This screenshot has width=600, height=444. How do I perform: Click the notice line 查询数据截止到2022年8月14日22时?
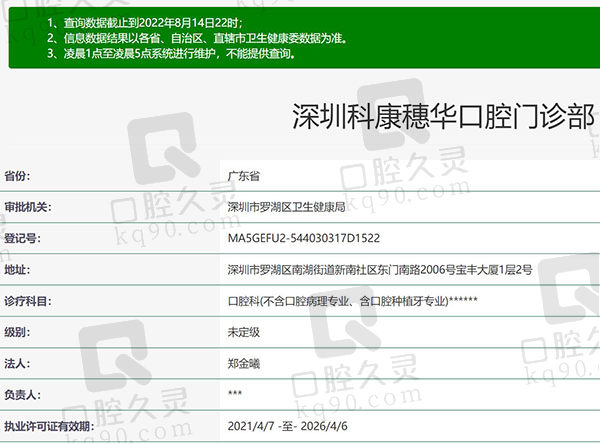tap(145, 23)
